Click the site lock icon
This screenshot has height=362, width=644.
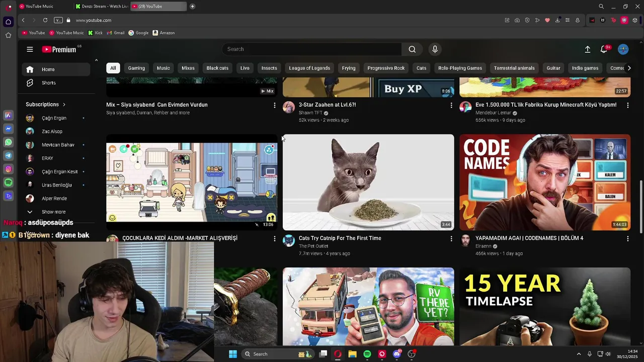click(x=68, y=20)
